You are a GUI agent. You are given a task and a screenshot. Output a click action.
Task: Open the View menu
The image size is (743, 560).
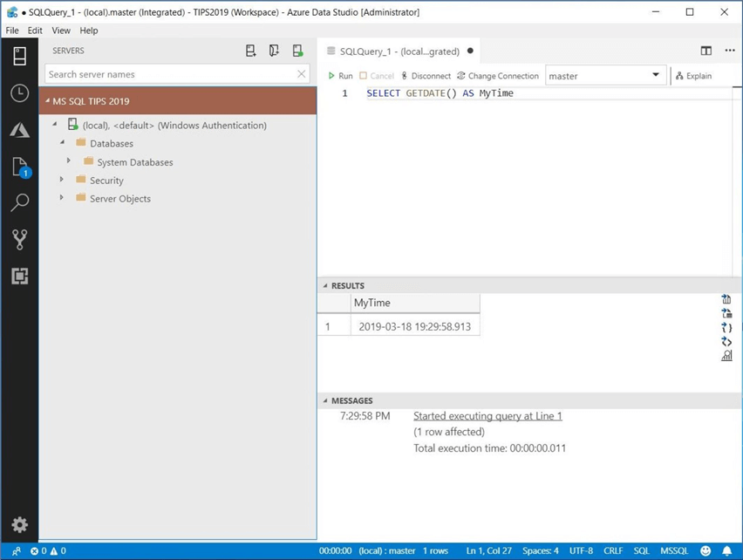point(61,31)
